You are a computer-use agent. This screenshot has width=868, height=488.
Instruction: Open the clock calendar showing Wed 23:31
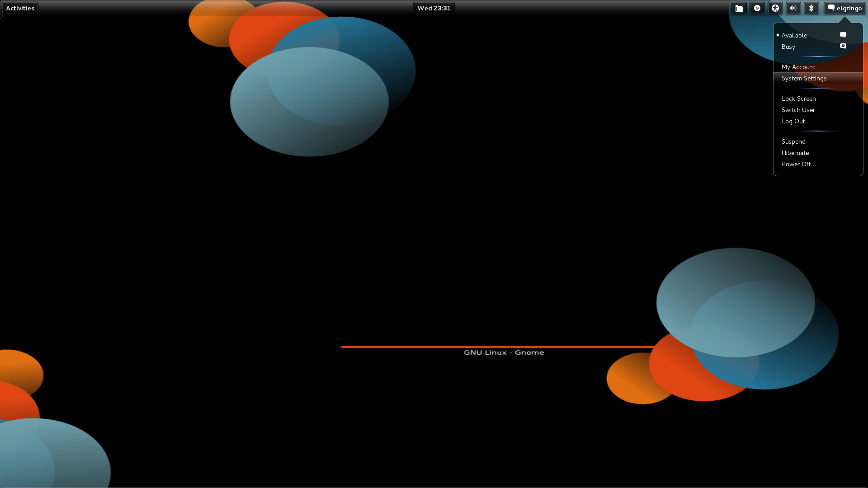(434, 8)
